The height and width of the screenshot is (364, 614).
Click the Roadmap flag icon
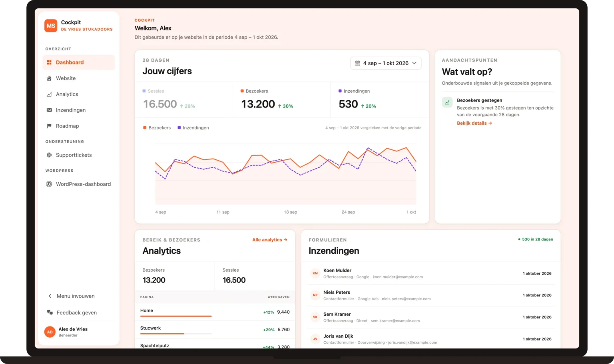[49, 126]
